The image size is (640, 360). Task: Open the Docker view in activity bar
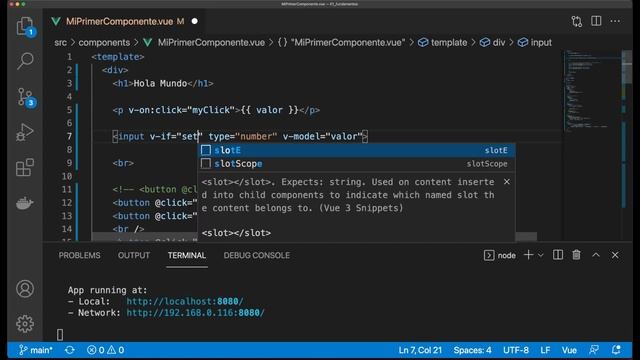coord(25,202)
